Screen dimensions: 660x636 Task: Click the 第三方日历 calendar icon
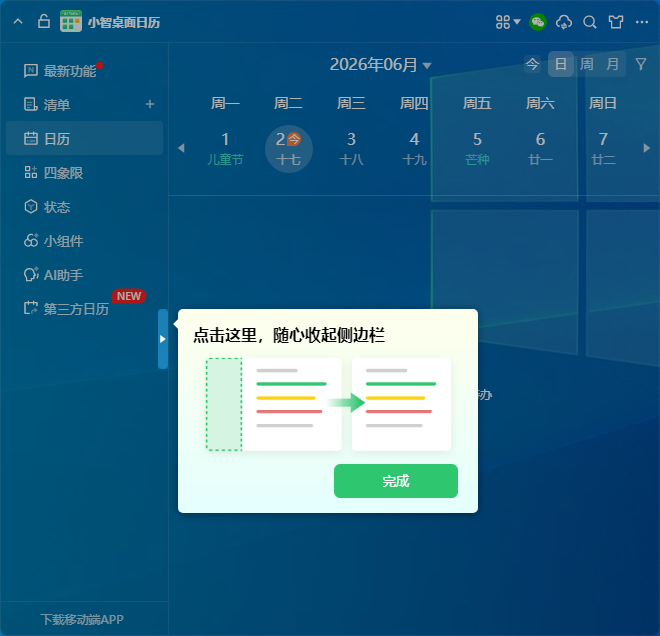31,309
